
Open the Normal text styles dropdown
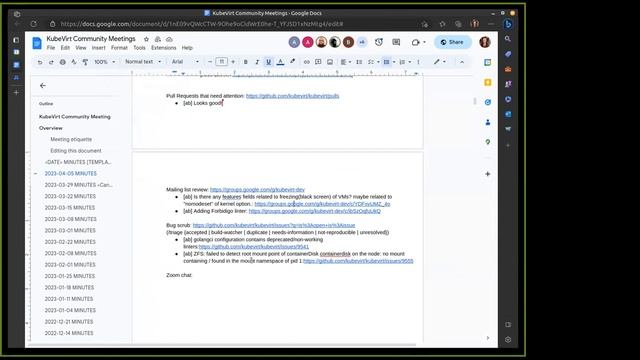pos(143,62)
